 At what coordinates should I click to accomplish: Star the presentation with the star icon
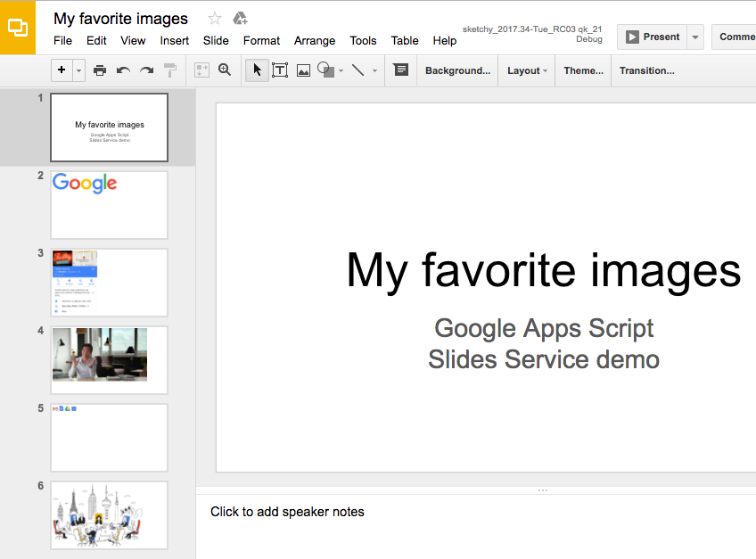tap(214, 19)
